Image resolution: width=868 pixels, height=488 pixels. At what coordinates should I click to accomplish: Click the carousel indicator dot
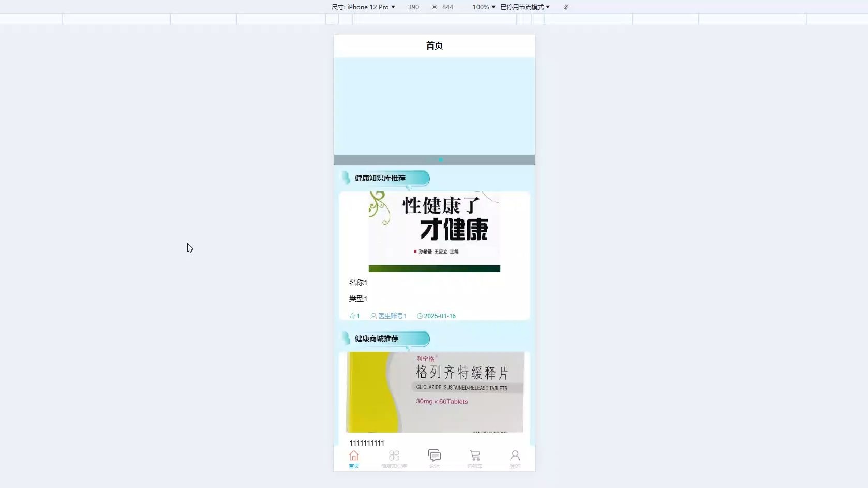pos(441,160)
